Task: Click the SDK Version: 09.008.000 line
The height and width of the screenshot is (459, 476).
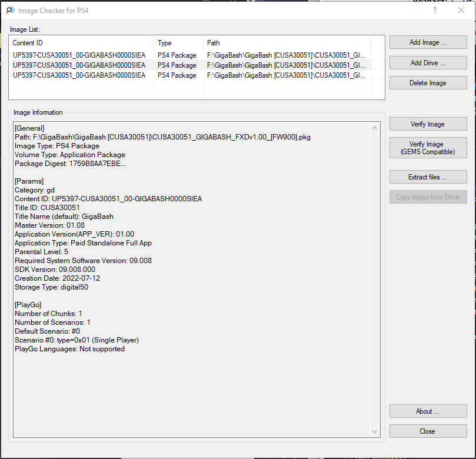Action: 55,270
